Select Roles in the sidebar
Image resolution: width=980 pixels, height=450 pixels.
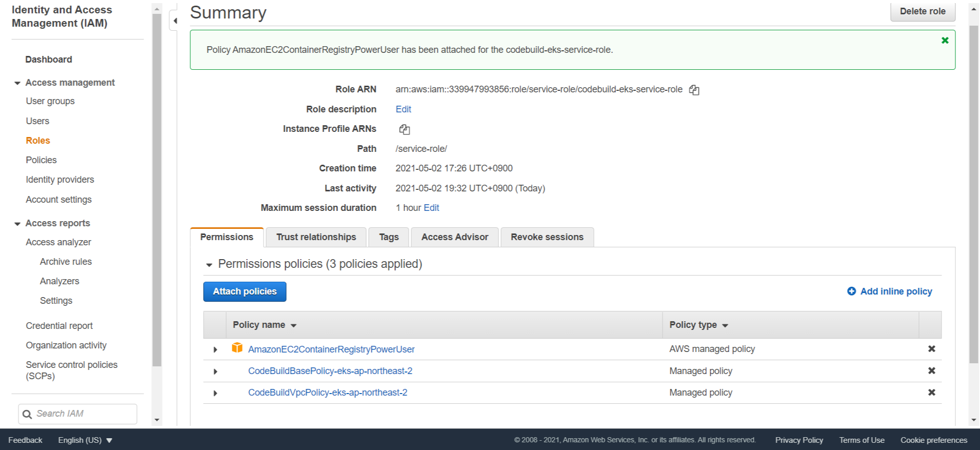[x=38, y=141]
